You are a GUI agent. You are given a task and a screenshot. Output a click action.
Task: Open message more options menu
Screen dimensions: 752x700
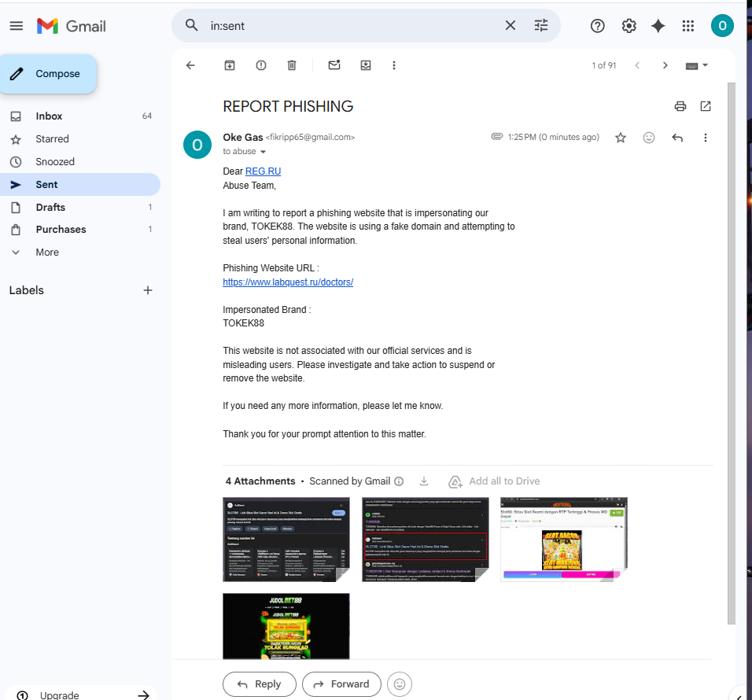(x=705, y=138)
